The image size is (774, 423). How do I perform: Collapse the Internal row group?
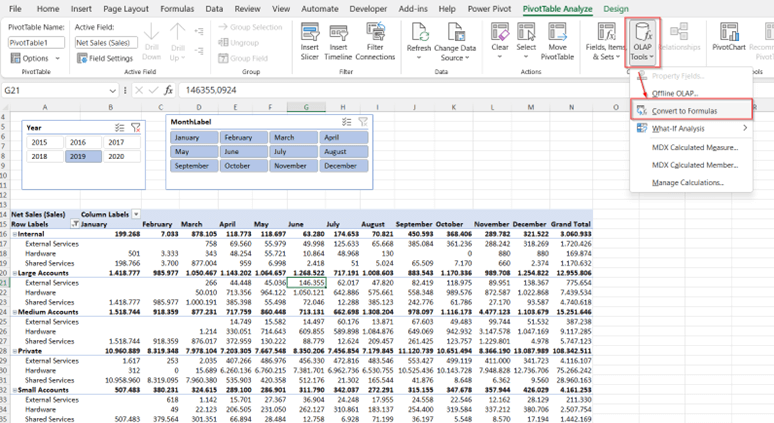click(x=15, y=234)
